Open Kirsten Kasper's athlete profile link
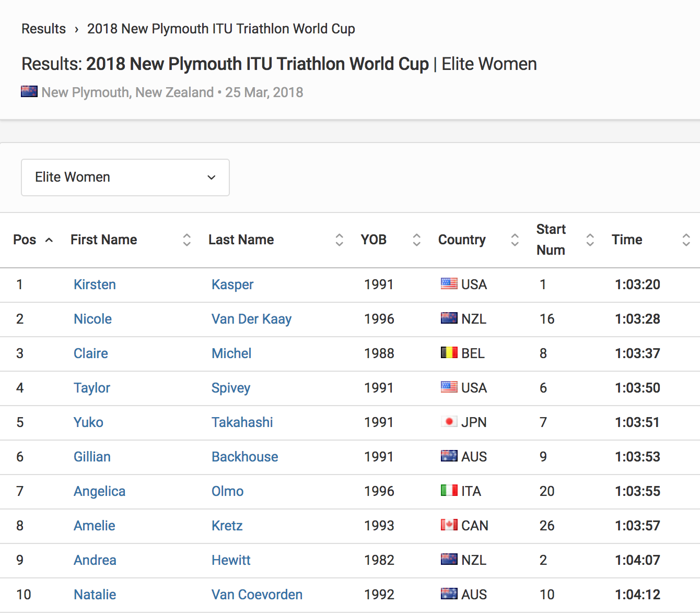 coord(95,284)
